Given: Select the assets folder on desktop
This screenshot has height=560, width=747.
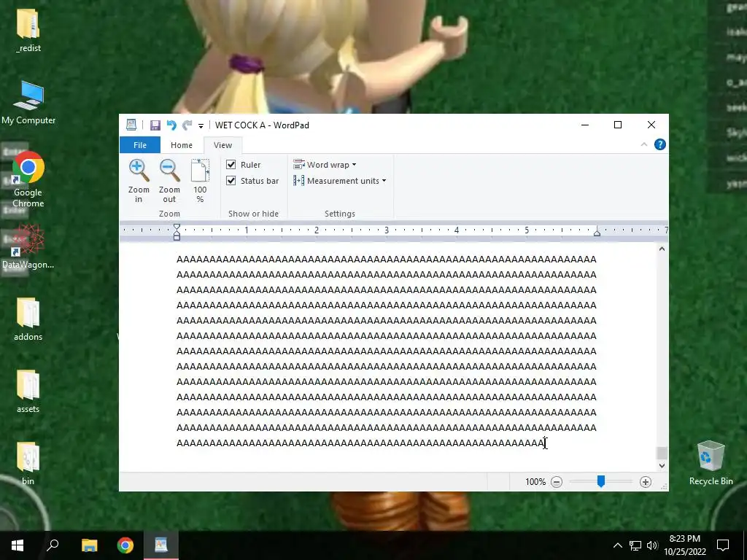Looking at the screenshot, I should 28,392.
